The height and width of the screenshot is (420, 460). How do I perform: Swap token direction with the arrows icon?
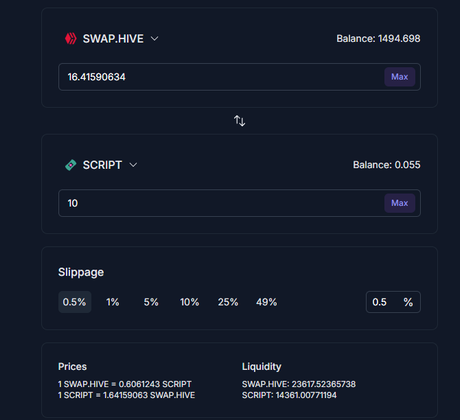coord(239,121)
